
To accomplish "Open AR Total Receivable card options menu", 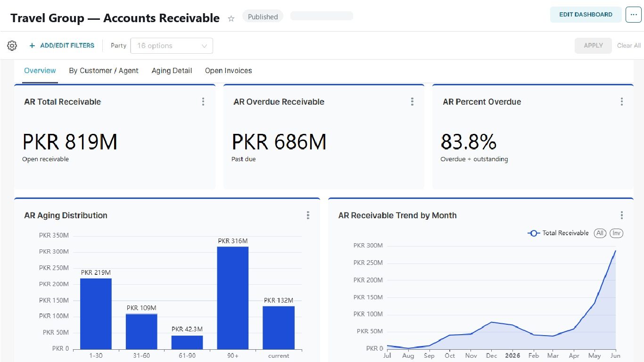I will coord(203,101).
